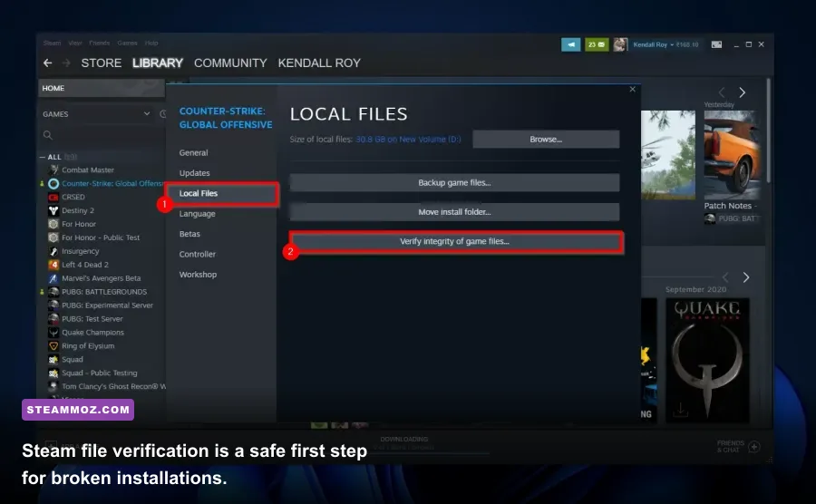Click the Browse... button
Viewport: 816px width, 504px height.
click(x=546, y=140)
